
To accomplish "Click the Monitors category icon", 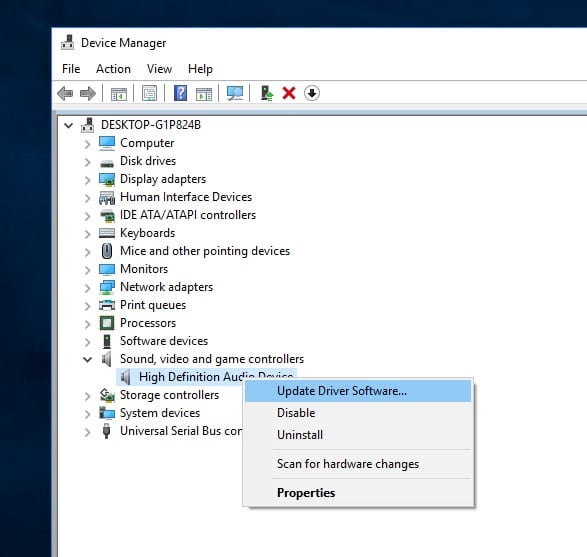I will click(x=107, y=269).
